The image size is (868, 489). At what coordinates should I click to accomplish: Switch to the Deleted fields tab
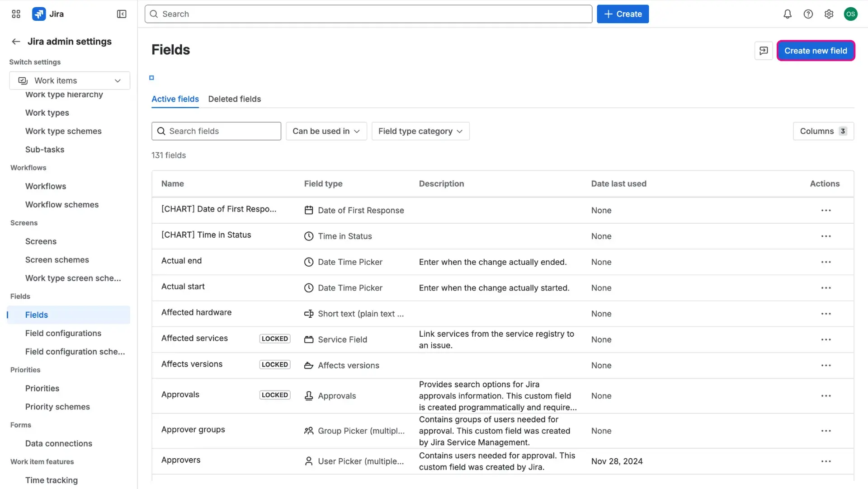[x=234, y=99]
